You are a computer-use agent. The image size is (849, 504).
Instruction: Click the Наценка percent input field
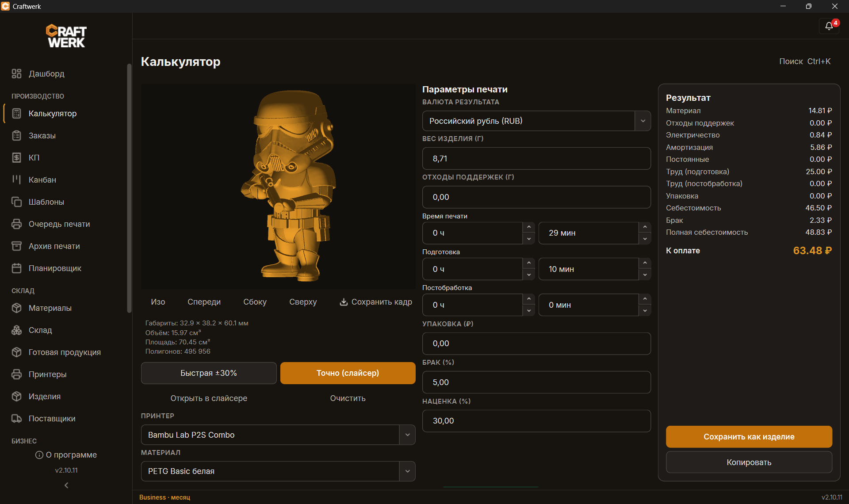point(536,421)
